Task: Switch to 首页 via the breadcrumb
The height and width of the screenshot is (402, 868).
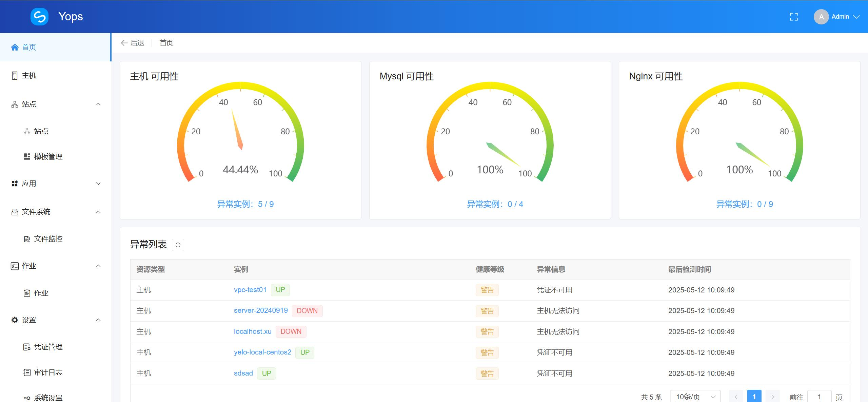Action: tap(166, 43)
